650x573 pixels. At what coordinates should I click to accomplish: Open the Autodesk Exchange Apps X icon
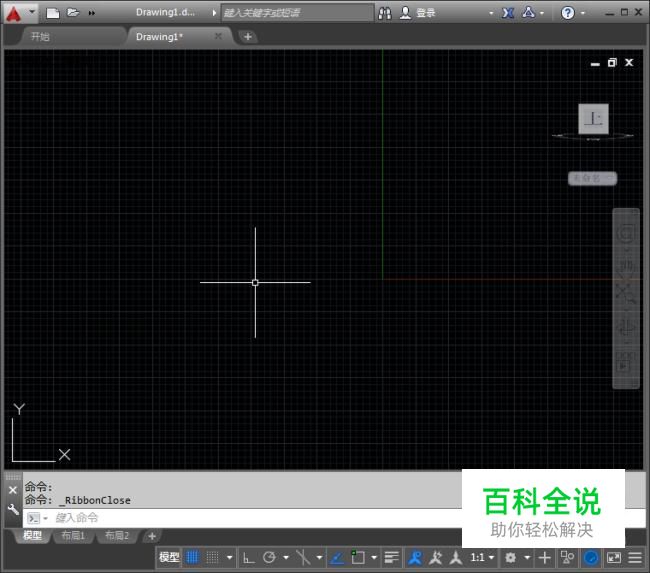508,13
